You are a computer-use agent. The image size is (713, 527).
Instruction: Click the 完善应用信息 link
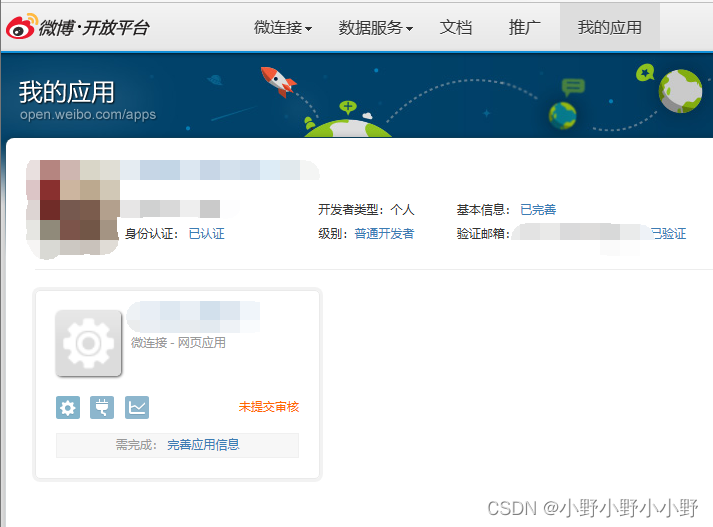pos(203,445)
